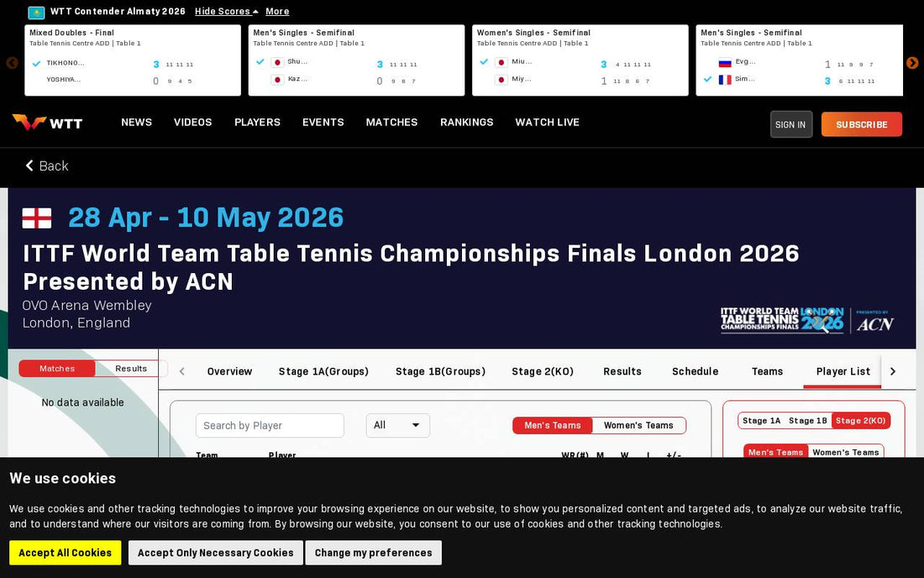Open the All filter dropdown

[398, 425]
